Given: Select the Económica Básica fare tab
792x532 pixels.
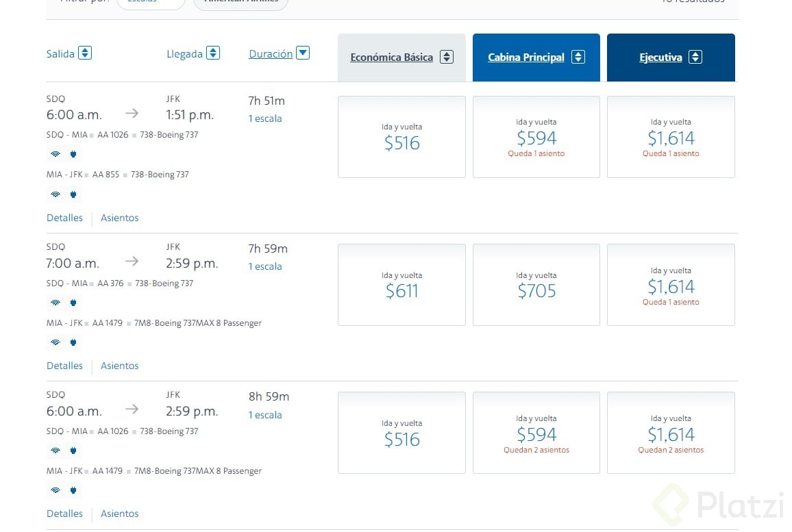Looking at the screenshot, I should pyautogui.click(x=391, y=58).
